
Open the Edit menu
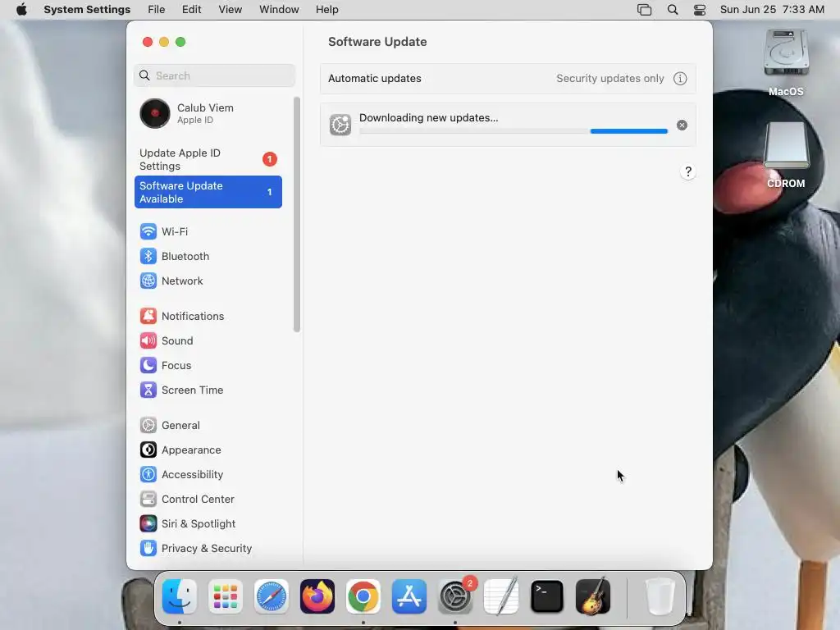[x=191, y=10]
